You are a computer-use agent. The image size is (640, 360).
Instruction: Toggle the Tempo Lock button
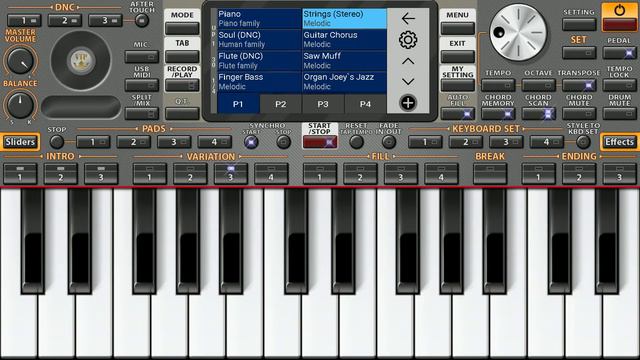[619, 85]
